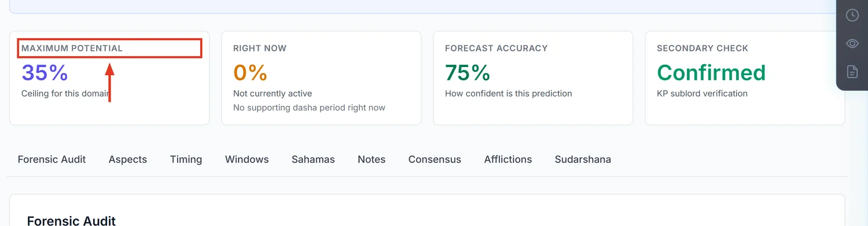This screenshot has height=226, width=868.
Task: Click the Forensic Audit section heading
Action: tap(71, 221)
